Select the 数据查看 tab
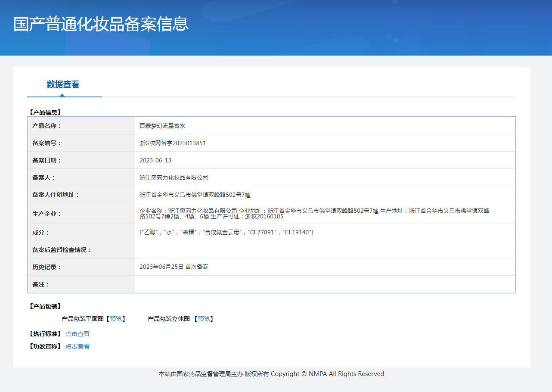Image resolution: width=552 pixels, height=392 pixels. [63, 84]
